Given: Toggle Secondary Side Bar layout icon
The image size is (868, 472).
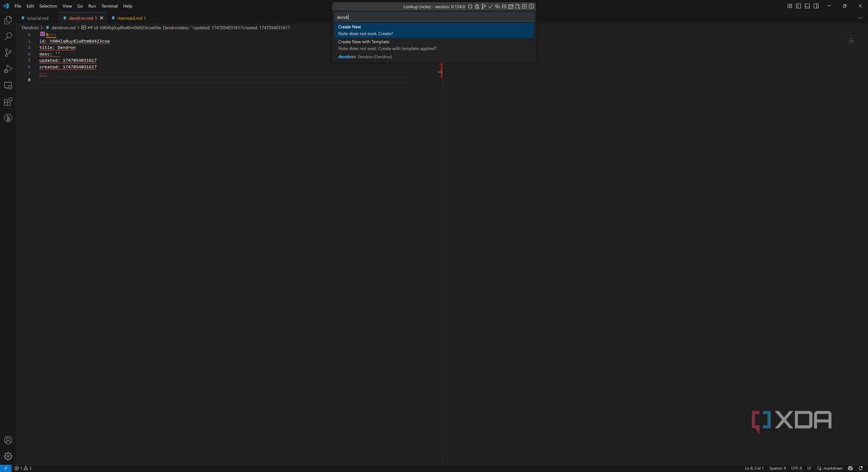Looking at the screenshot, I should [816, 6].
